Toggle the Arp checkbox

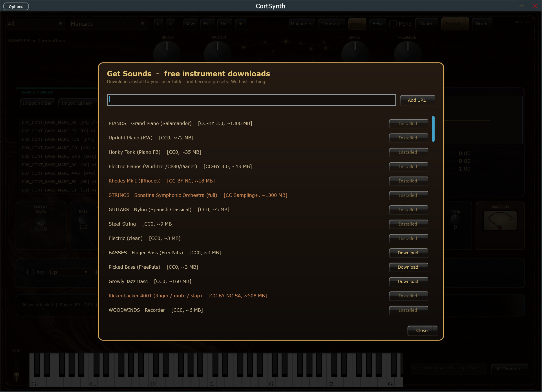30,272
